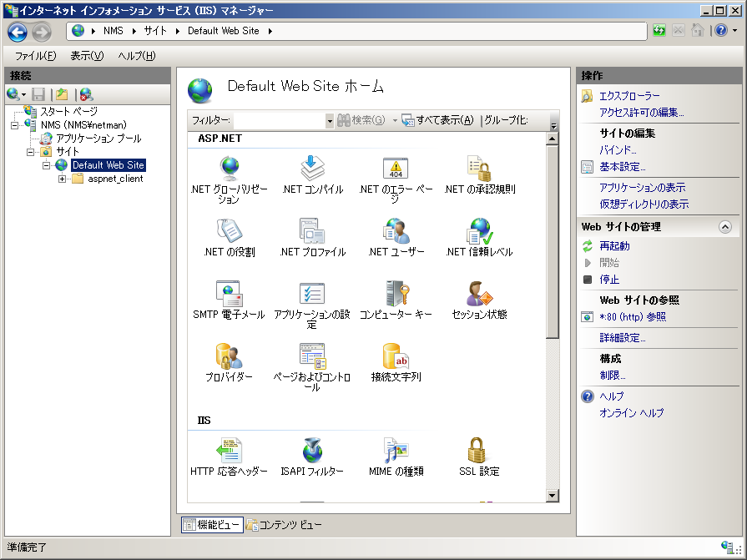Click the エクスプローラー action link

click(x=629, y=96)
